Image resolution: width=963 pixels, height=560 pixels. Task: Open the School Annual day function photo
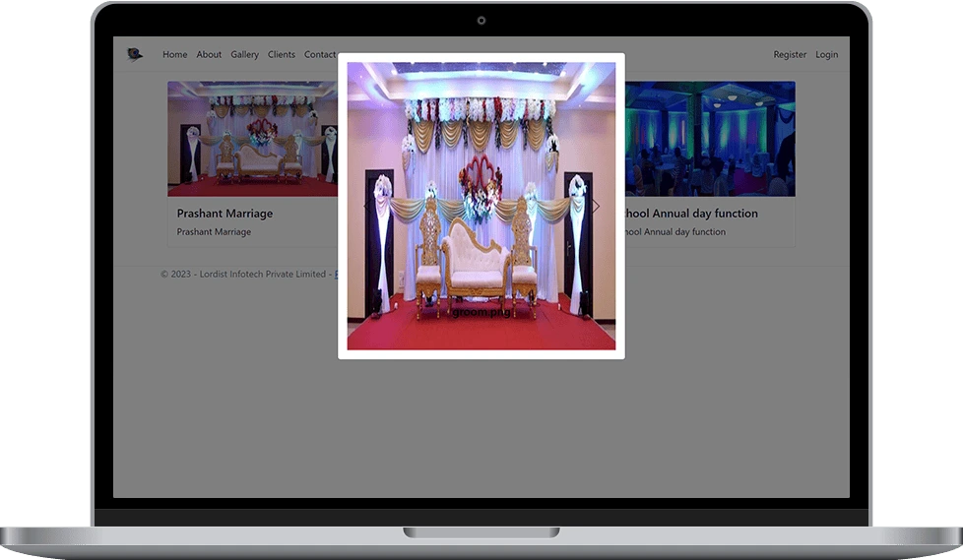pyautogui.click(x=709, y=138)
